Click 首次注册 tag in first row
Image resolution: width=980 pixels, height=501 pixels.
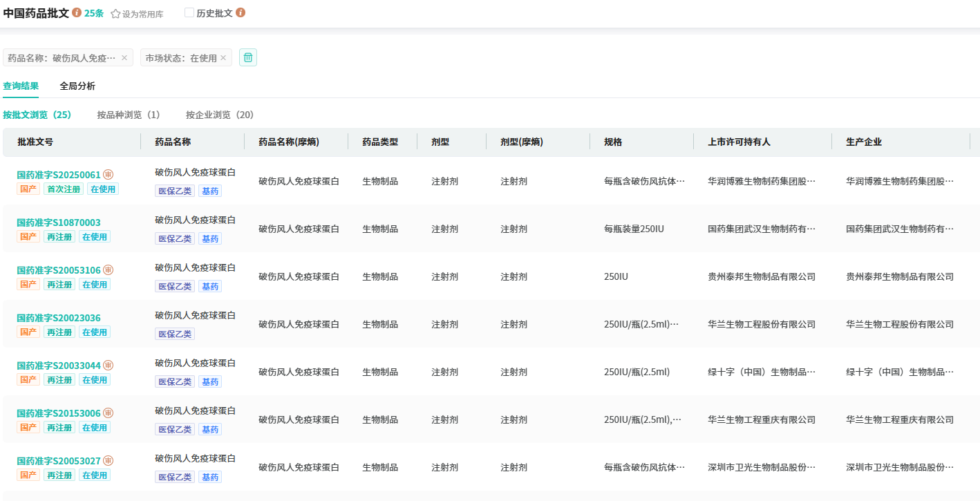(x=64, y=189)
